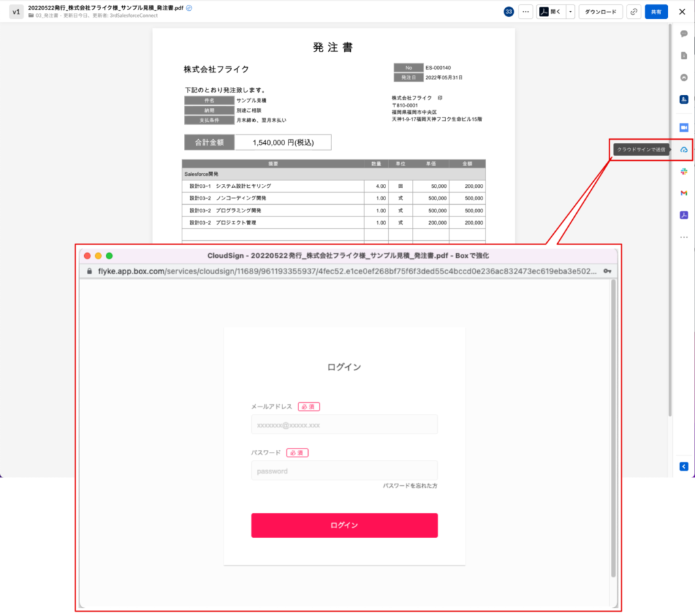
Task: Click the v1 version badge
Action: click(x=16, y=12)
